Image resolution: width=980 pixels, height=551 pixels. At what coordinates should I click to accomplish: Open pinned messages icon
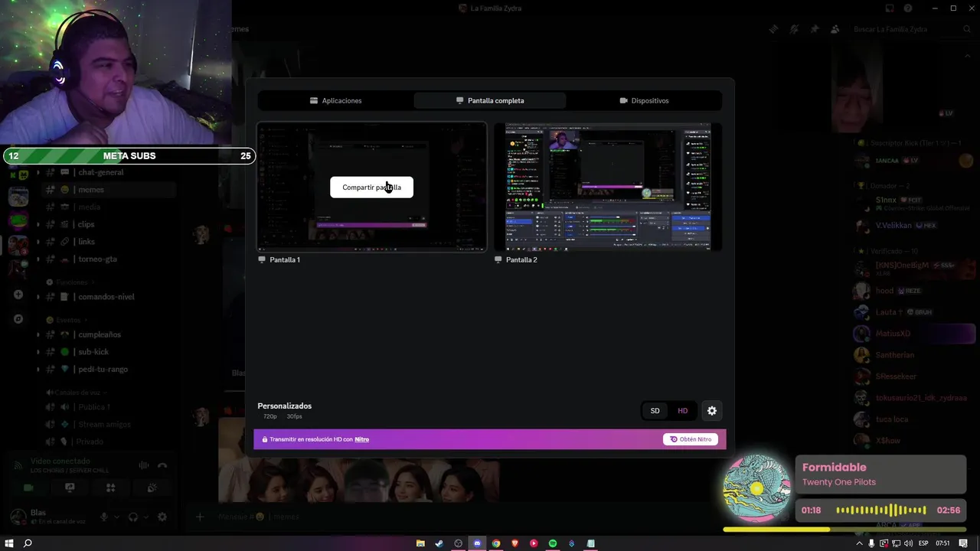(815, 29)
